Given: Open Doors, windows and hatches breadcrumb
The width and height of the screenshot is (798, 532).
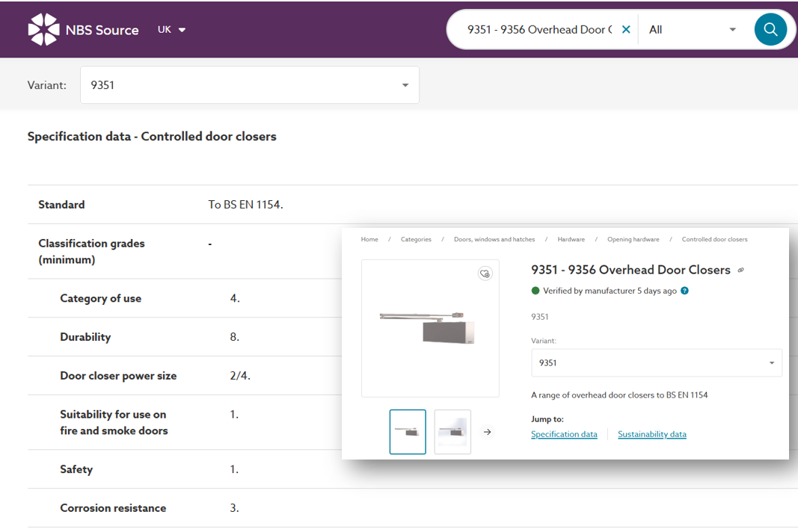Looking at the screenshot, I should click(x=494, y=240).
